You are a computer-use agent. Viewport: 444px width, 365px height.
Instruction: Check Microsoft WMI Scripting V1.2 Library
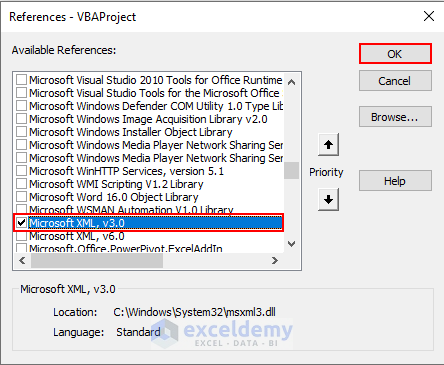tap(21, 184)
